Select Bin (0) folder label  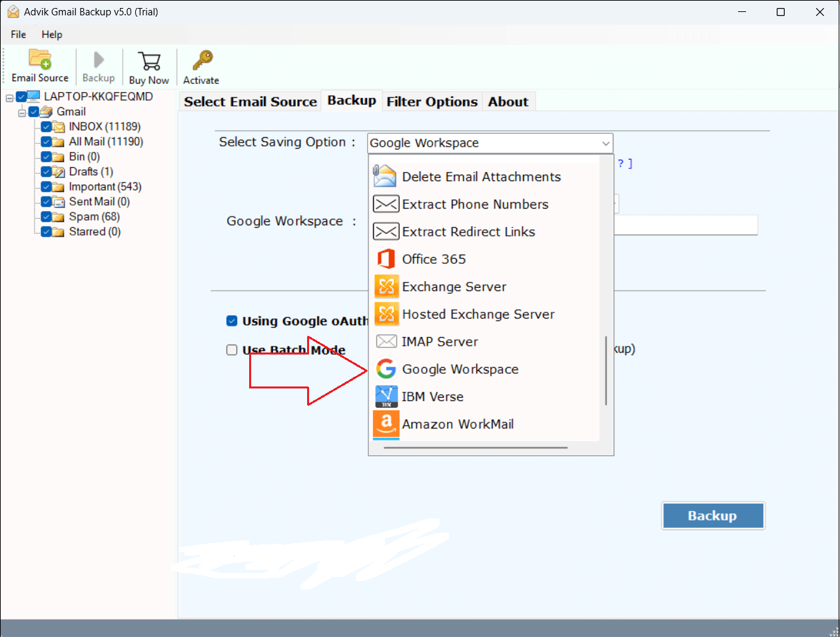(x=85, y=157)
